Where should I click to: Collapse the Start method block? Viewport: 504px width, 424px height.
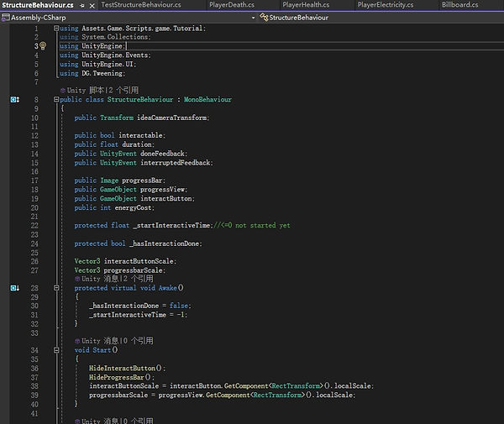point(56,350)
